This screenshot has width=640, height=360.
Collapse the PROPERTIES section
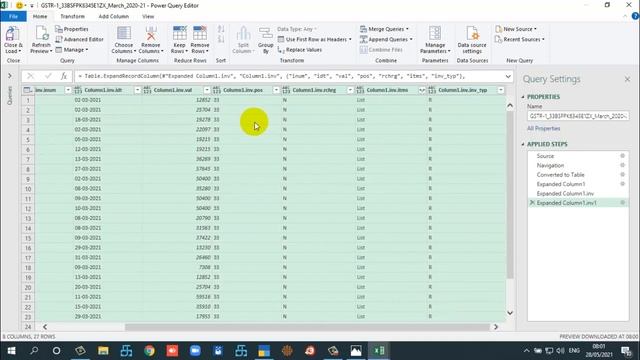tap(523, 97)
